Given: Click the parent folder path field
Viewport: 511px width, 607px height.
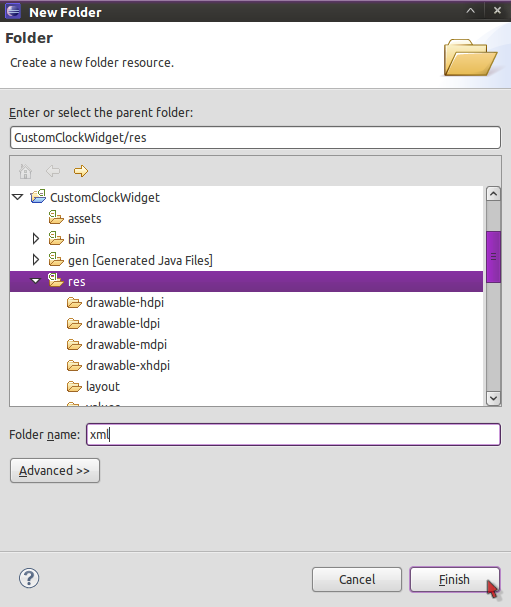Looking at the screenshot, I should click(256, 137).
